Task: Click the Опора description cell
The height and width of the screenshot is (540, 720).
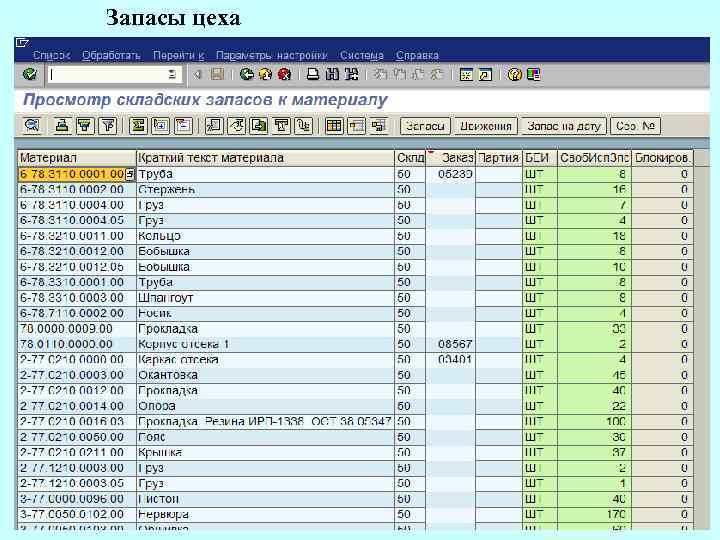Action: [x=265, y=406]
